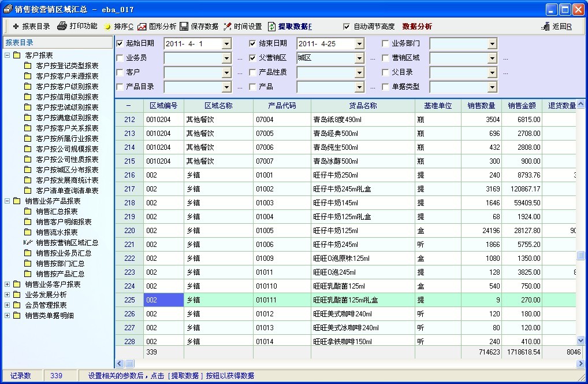Image resolution: width=588 pixels, height=384 pixels.
Task: Open the 报表目录 toolbar icon
Action: 16,27
